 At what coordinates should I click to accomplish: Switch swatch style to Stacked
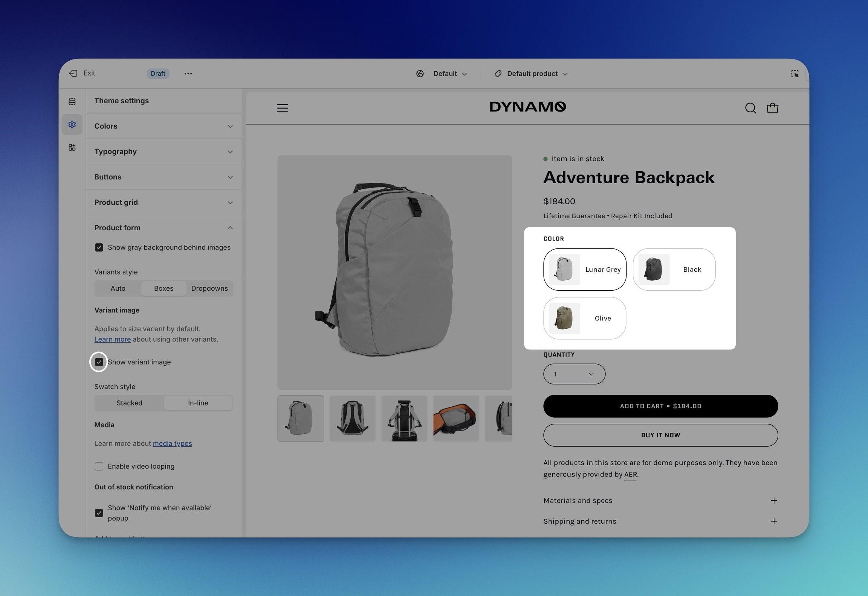point(129,403)
